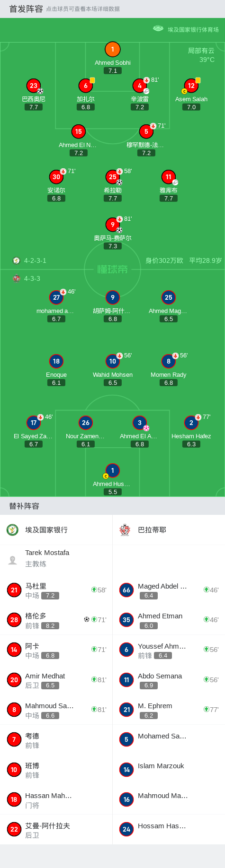Screen dimensions: 225x868
Task: Open goalkeeper Ahmed Sobhi's number 1 player icon
Action: point(112,49)
